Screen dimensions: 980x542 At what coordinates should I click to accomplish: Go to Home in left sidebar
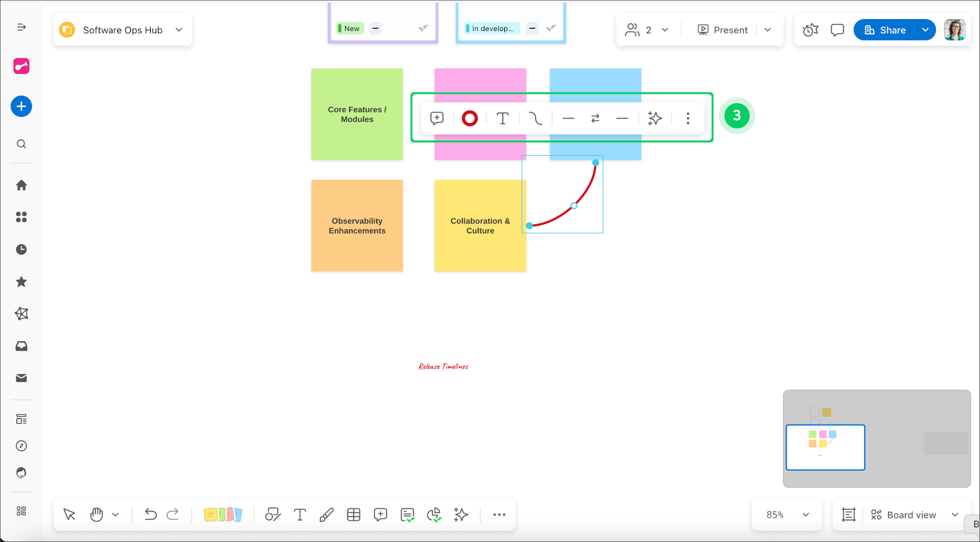21,185
